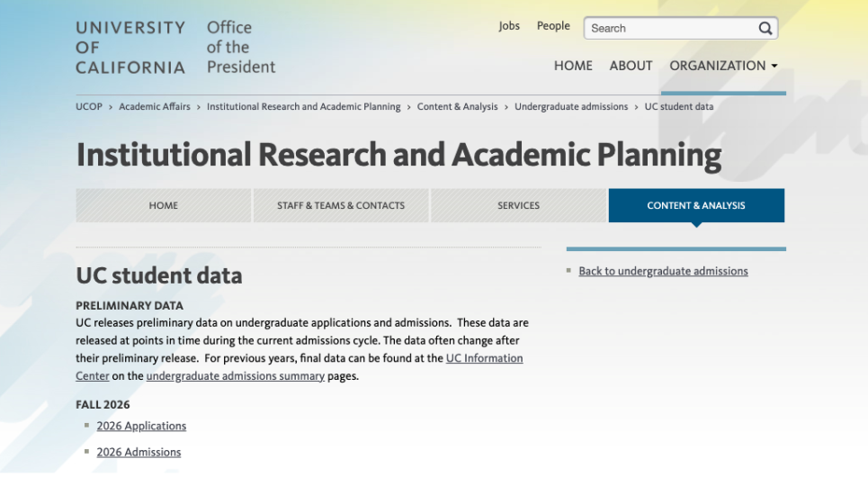Open the Jobs link
868x486 pixels.
click(509, 26)
